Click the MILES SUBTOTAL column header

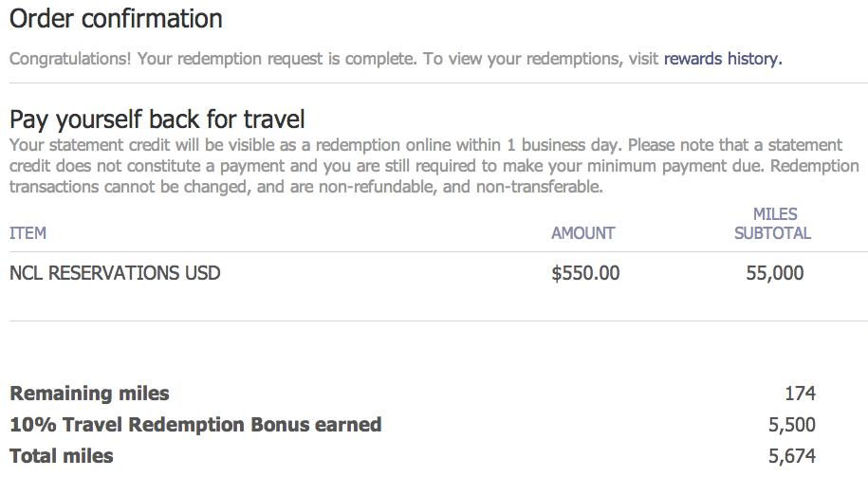pyautogui.click(x=774, y=224)
